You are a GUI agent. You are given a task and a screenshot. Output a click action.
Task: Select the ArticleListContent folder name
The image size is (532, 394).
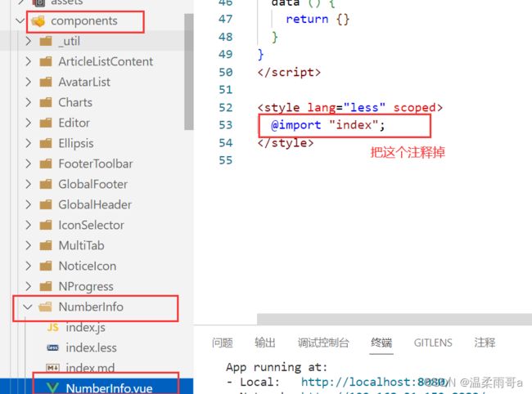click(106, 61)
